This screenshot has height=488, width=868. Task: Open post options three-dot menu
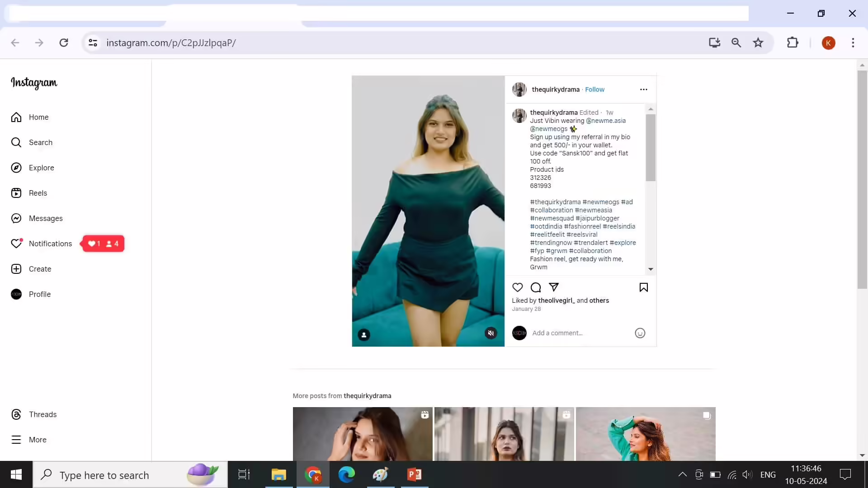[644, 89]
